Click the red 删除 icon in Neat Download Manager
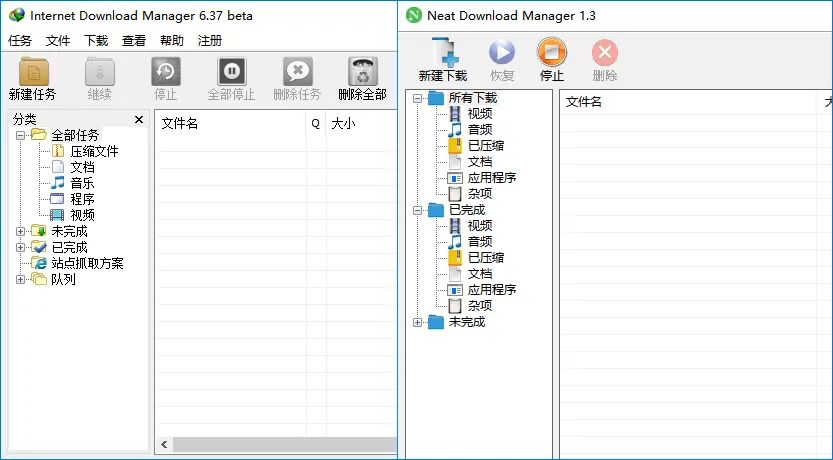833x460 pixels. (x=605, y=52)
